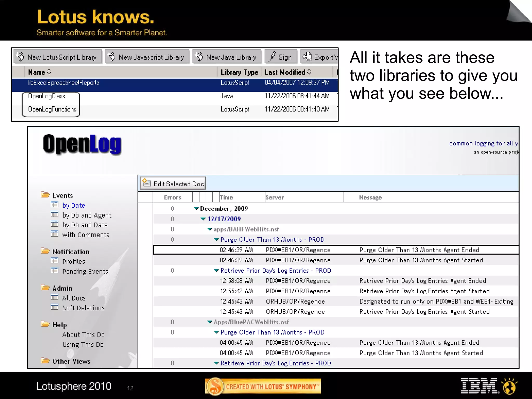Open the Soft Deletions view
The image size is (532, 399).
tap(83, 308)
